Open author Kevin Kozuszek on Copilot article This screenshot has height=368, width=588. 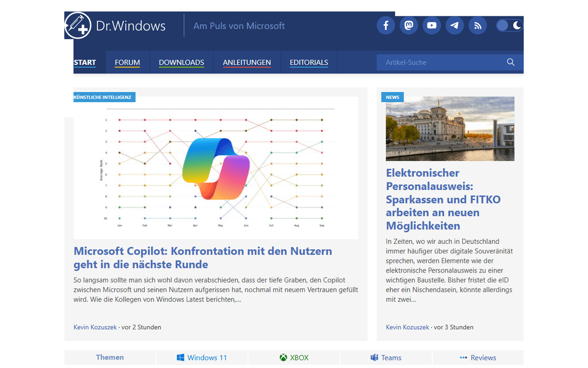[x=95, y=327]
